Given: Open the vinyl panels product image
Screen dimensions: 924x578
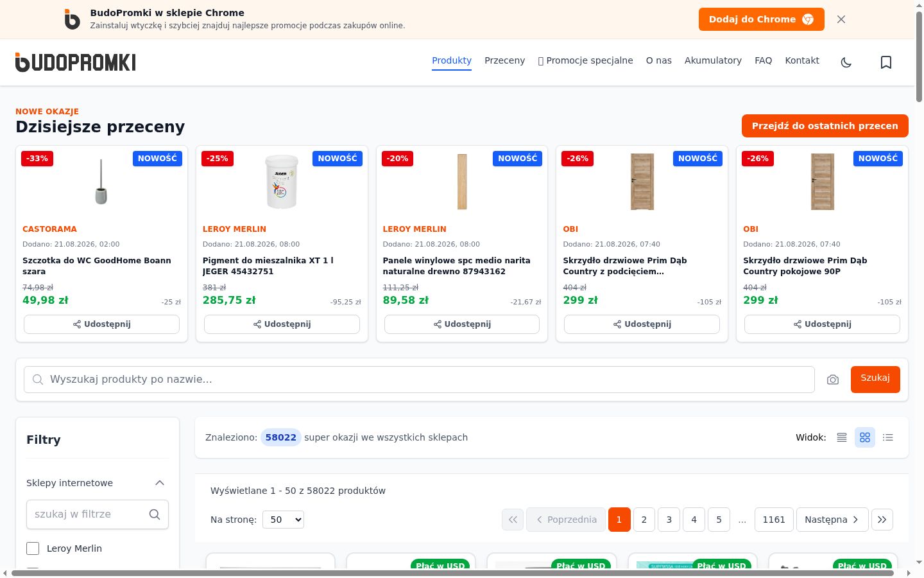Looking at the screenshot, I should 462,182.
